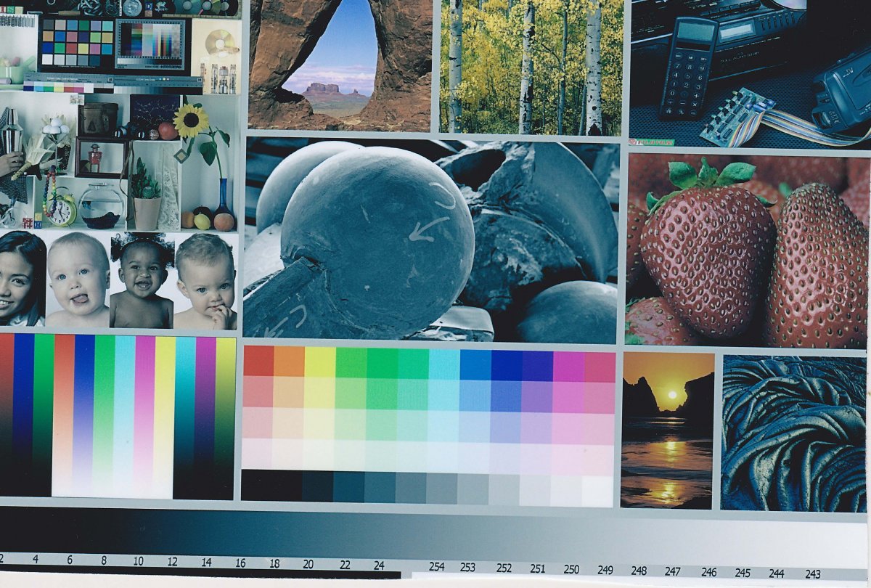This screenshot has height=588, width=871.
Task: Choose the white patch ending the grayscale row
Action: coord(597,491)
